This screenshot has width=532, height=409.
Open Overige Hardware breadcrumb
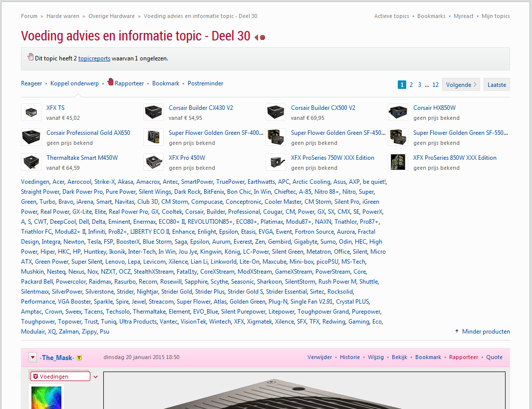point(112,16)
